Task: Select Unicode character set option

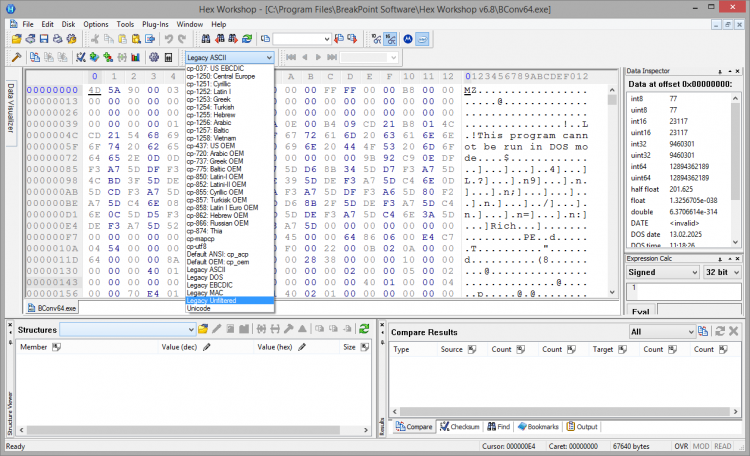Action: pos(199,308)
